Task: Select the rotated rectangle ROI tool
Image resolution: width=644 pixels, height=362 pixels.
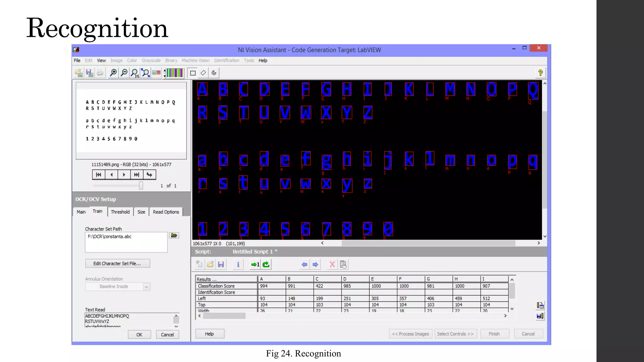Action: [203, 73]
